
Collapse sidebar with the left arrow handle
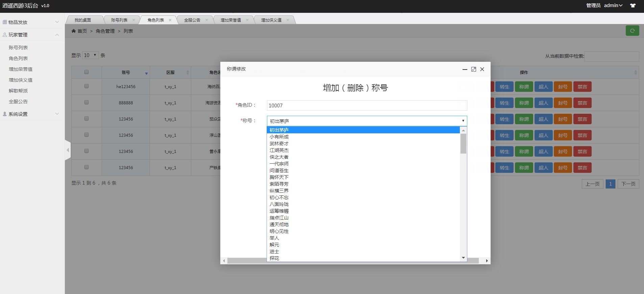tap(68, 150)
